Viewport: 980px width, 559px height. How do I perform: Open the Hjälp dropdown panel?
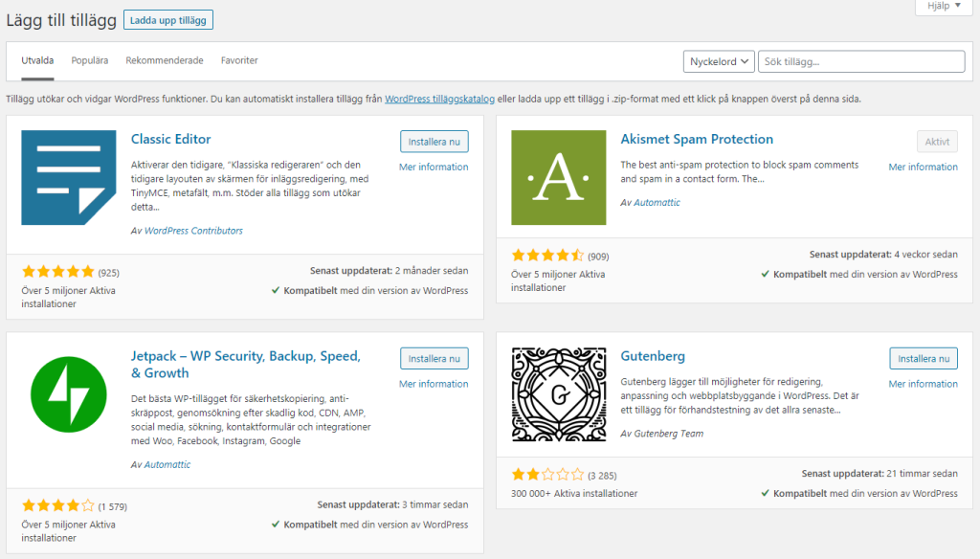944,7
